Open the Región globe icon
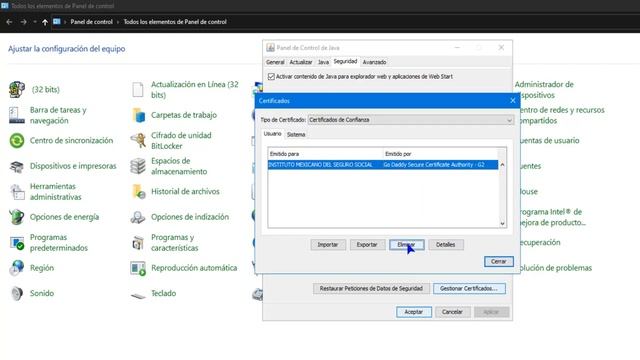The height and width of the screenshot is (360, 640). tap(17, 268)
